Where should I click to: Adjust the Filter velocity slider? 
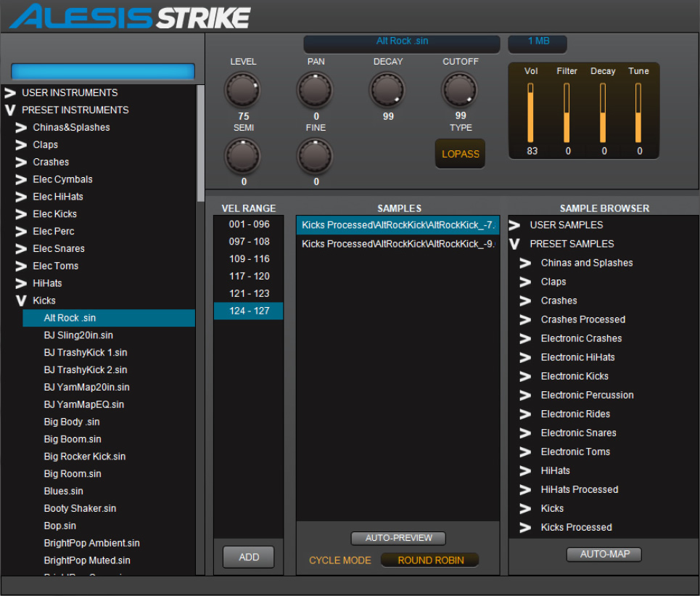(567, 113)
